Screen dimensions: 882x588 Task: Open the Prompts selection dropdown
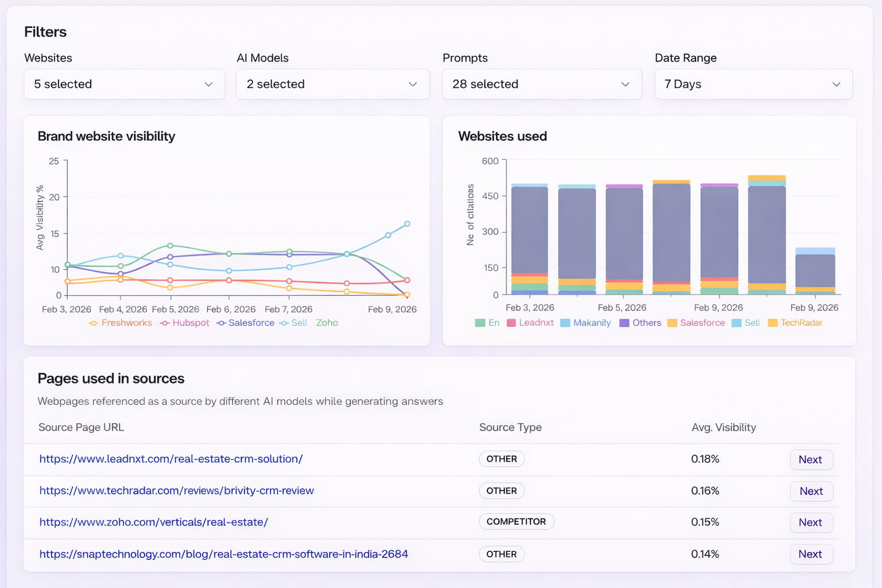541,84
